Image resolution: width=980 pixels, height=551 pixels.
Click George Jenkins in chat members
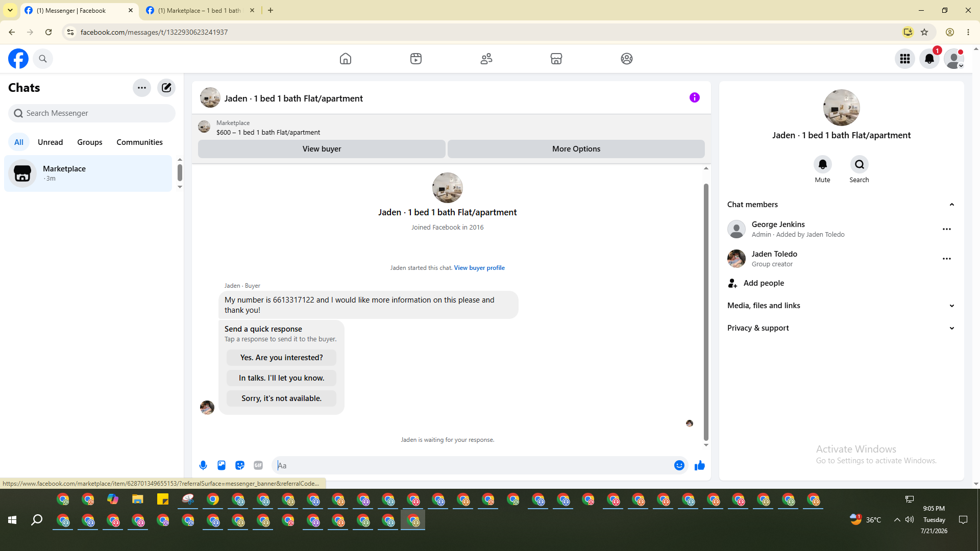778,224
